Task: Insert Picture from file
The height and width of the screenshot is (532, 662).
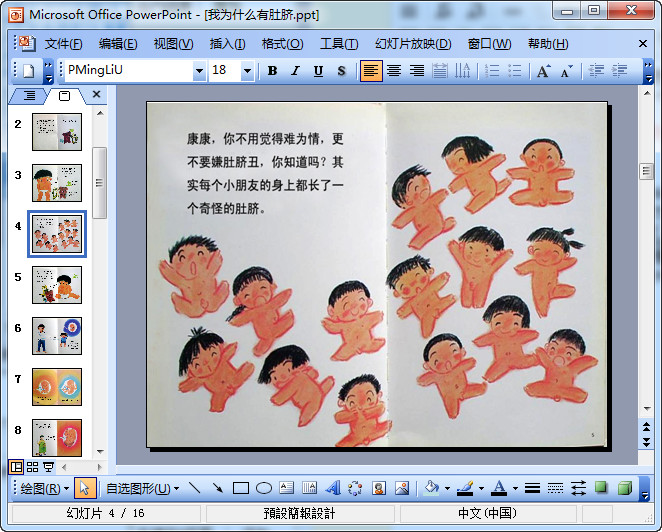Action: pyautogui.click(x=402, y=488)
